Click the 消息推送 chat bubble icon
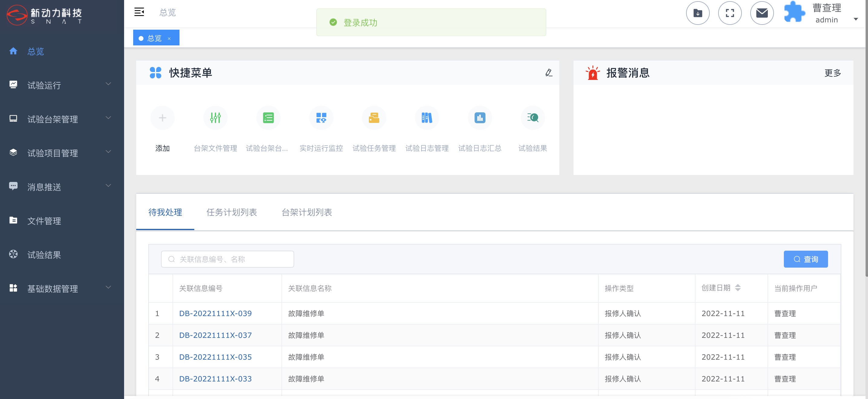The image size is (868, 399). [13, 186]
